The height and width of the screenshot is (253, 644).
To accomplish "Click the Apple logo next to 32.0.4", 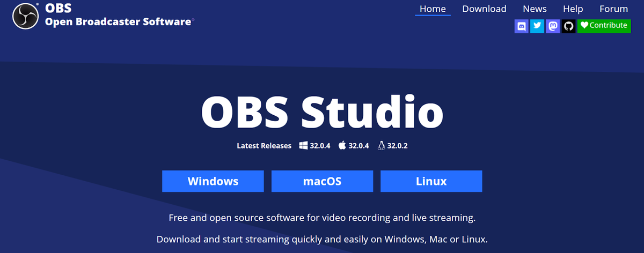I will pos(342,145).
